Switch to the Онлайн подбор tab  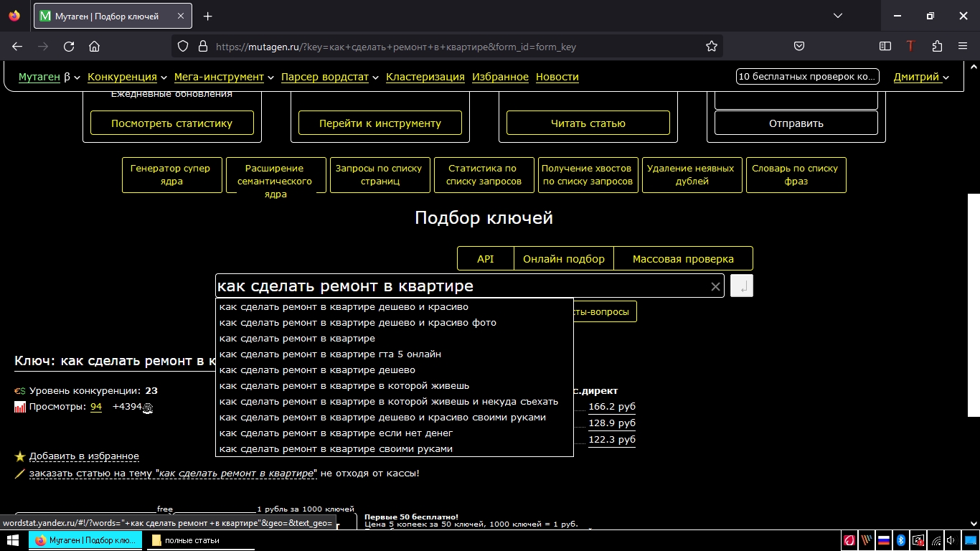pyautogui.click(x=564, y=259)
